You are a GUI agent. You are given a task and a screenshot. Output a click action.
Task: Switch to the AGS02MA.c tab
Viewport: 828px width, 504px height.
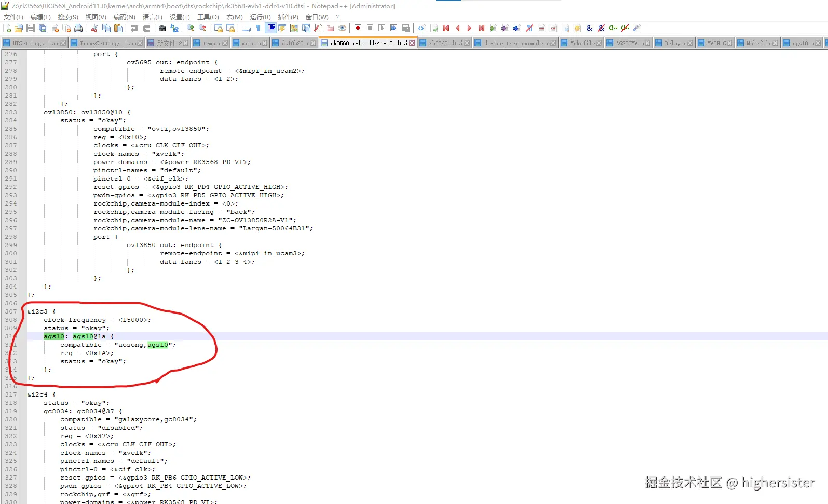point(628,43)
